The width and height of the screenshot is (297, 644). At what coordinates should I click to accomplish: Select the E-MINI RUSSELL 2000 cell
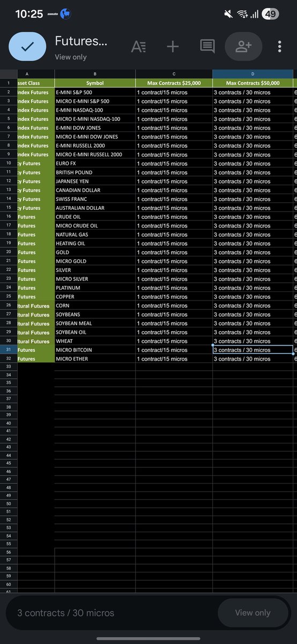(x=95, y=145)
